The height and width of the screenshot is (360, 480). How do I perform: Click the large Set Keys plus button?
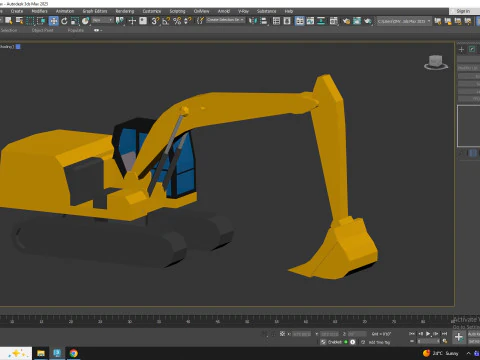point(459,337)
